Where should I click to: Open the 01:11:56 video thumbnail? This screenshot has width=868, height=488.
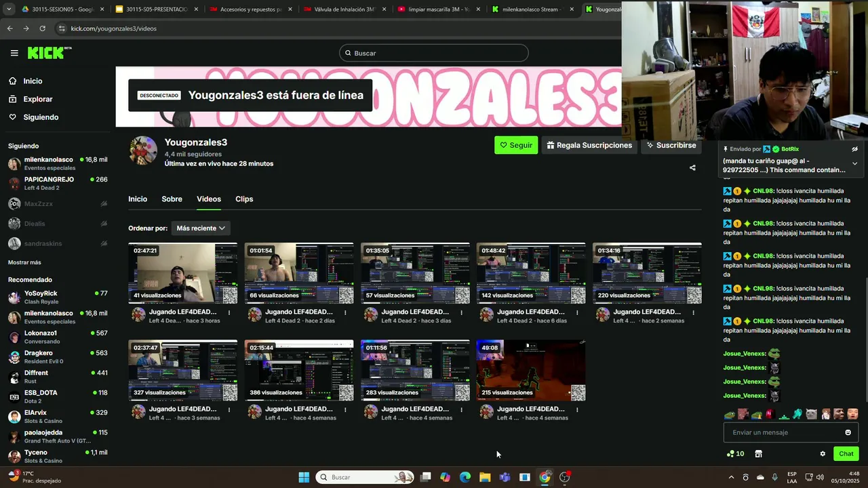(415, 370)
